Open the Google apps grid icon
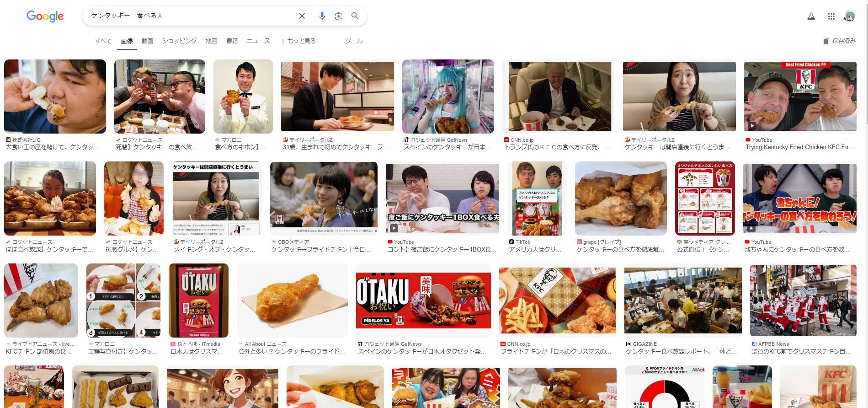868x408 pixels. [831, 16]
